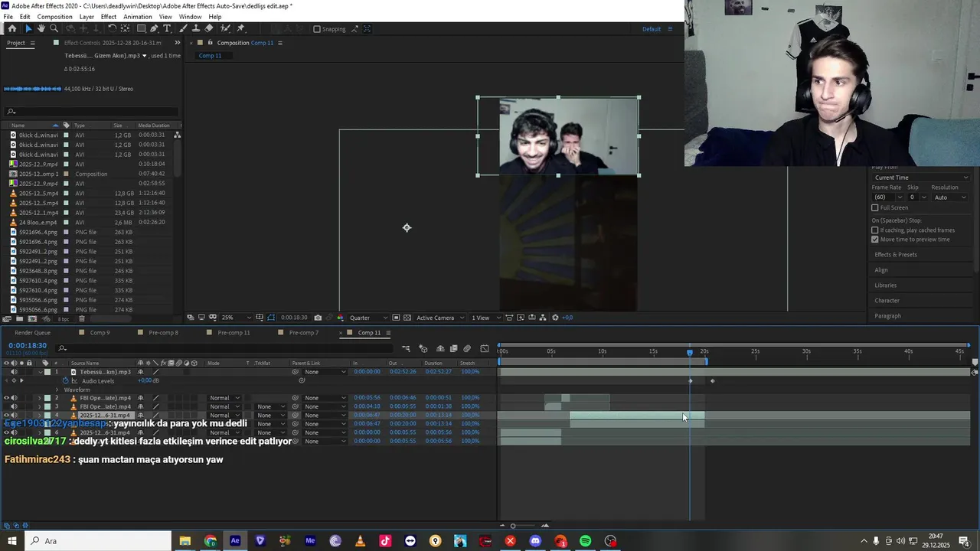The image size is (980, 551).
Task: Click the timeline zoom slider at the bottom
Action: (x=513, y=526)
